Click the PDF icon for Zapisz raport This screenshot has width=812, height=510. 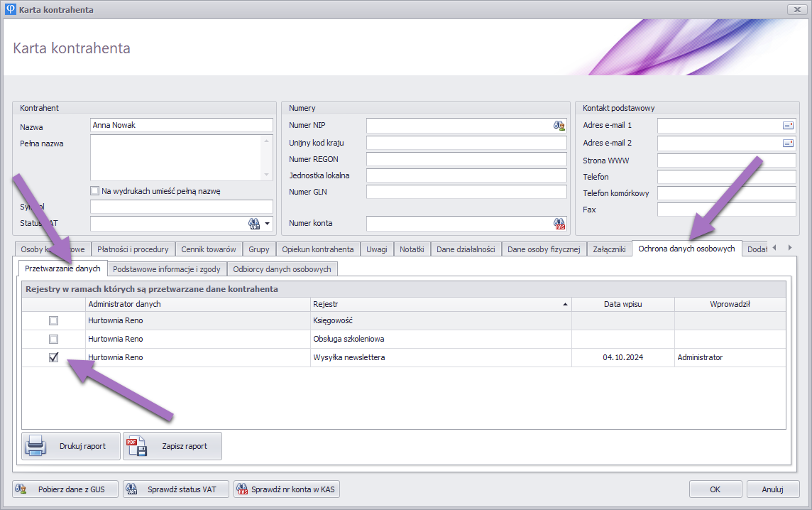136,446
